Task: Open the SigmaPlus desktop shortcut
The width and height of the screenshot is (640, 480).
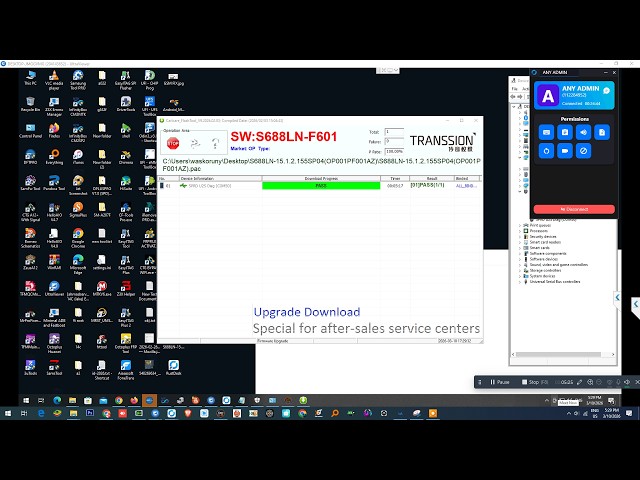Action: [78, 209]
